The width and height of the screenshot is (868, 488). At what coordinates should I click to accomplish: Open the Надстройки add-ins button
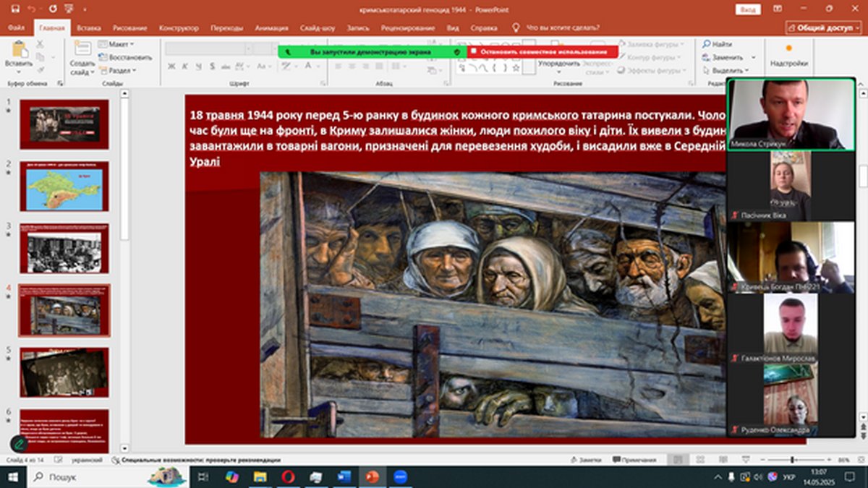788,56
